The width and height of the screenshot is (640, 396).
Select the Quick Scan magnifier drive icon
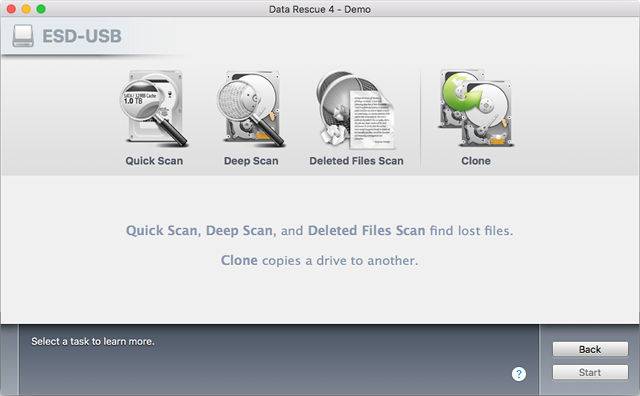[154, 108]
